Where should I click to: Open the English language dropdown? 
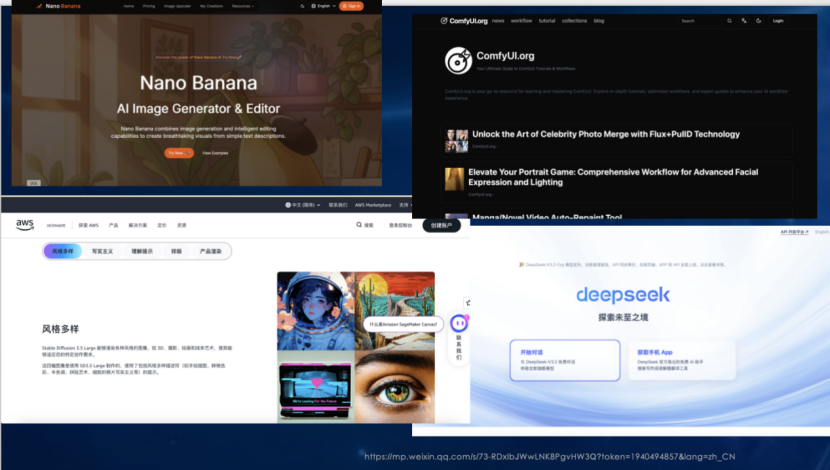coord(321,6)
